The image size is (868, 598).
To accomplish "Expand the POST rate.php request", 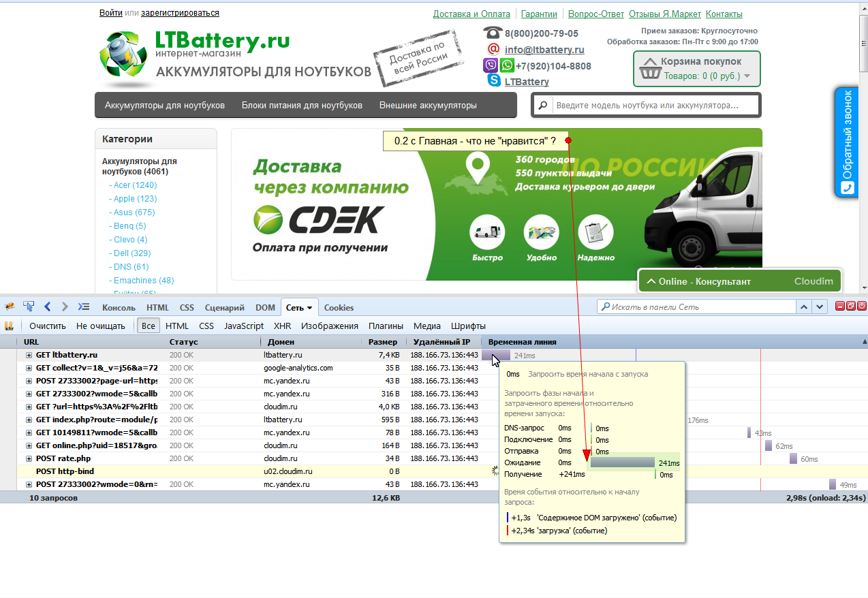I will 29,458.
